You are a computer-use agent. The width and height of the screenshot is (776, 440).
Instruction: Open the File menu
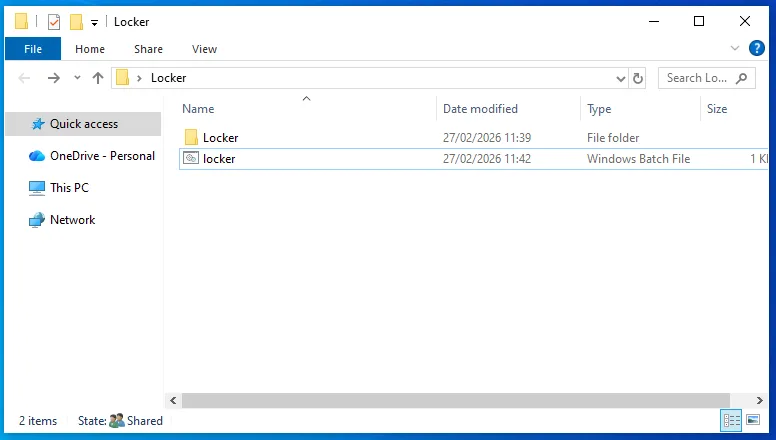(33, 49)
